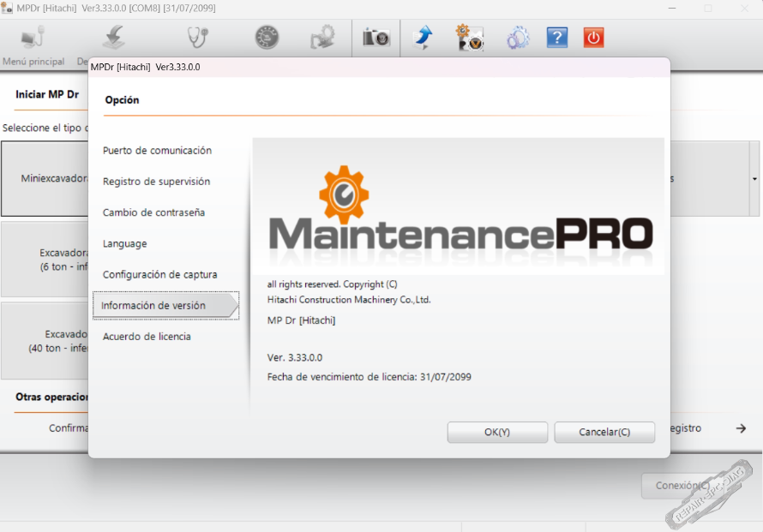
Task: Click the machine-and-gear toolbar icon
Action: click(322, 38)
